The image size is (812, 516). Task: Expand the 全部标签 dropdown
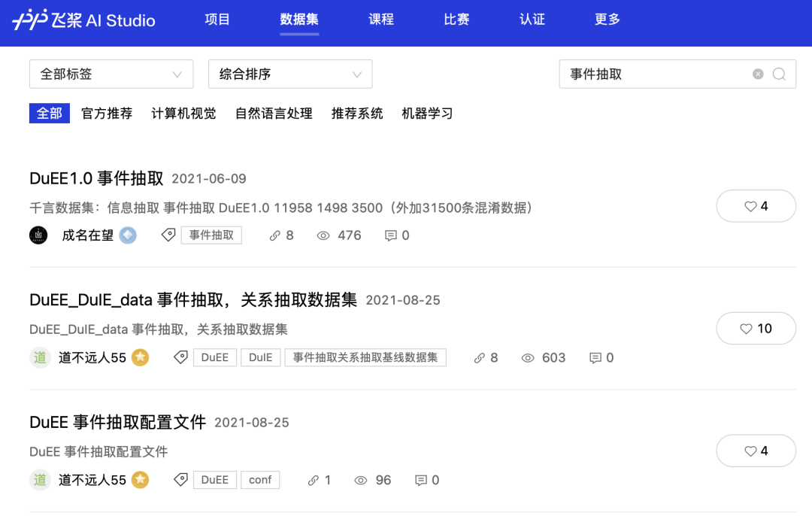111,74
